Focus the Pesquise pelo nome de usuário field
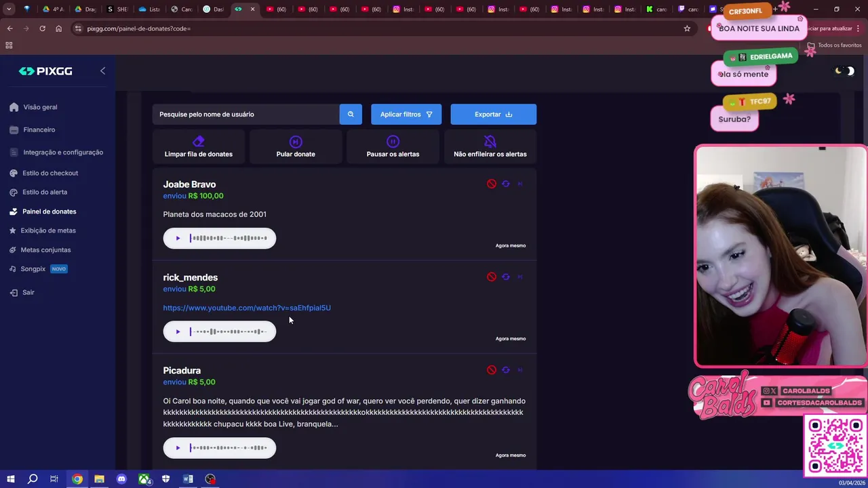 point(245,114)
